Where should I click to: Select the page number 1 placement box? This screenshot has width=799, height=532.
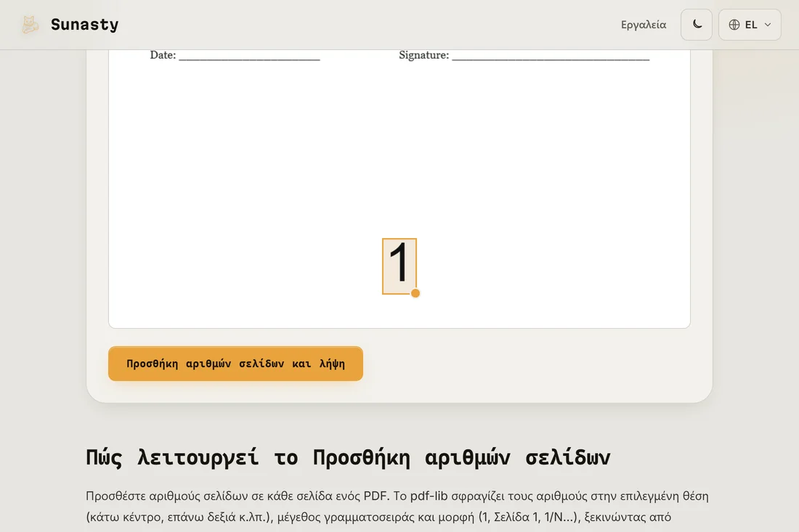pyautogui.click(x=399, y=266)
